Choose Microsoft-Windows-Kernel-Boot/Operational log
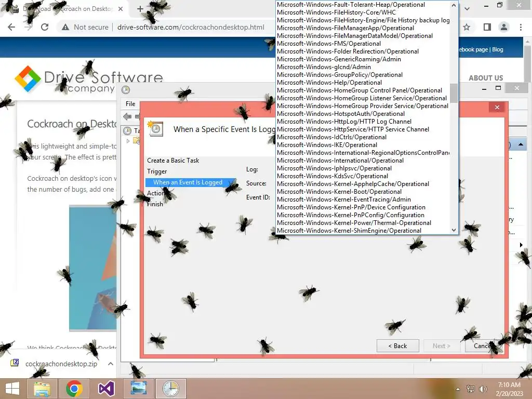 click(x=363, y=192)
